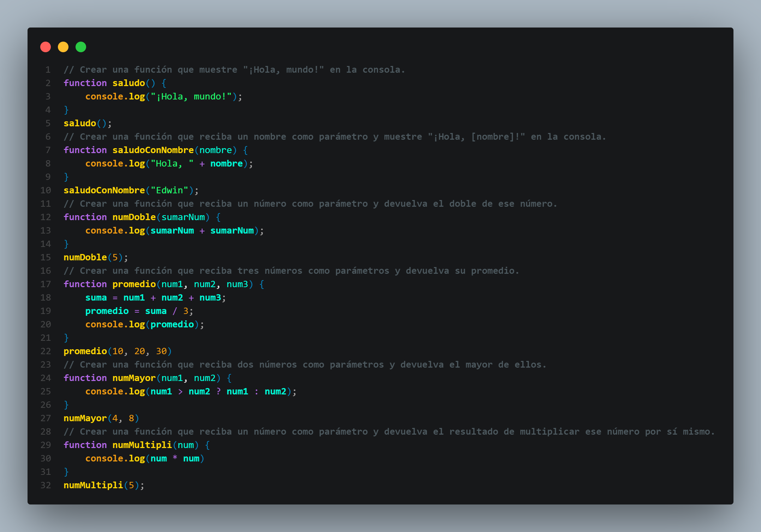Click the yellow minimize dot
This screenshot has height=532, width=761.
[63, 47]
